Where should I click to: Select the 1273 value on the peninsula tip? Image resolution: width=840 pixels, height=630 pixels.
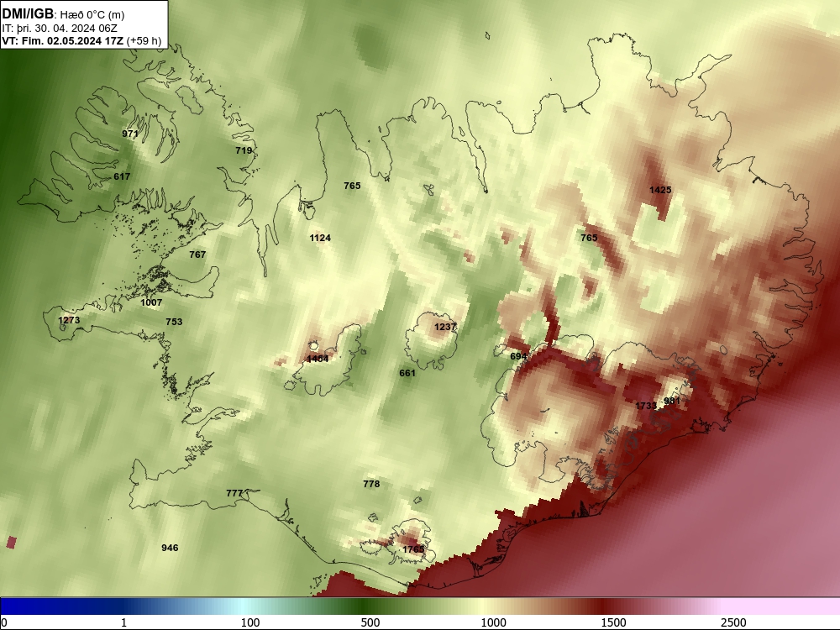tap(69, 320)
